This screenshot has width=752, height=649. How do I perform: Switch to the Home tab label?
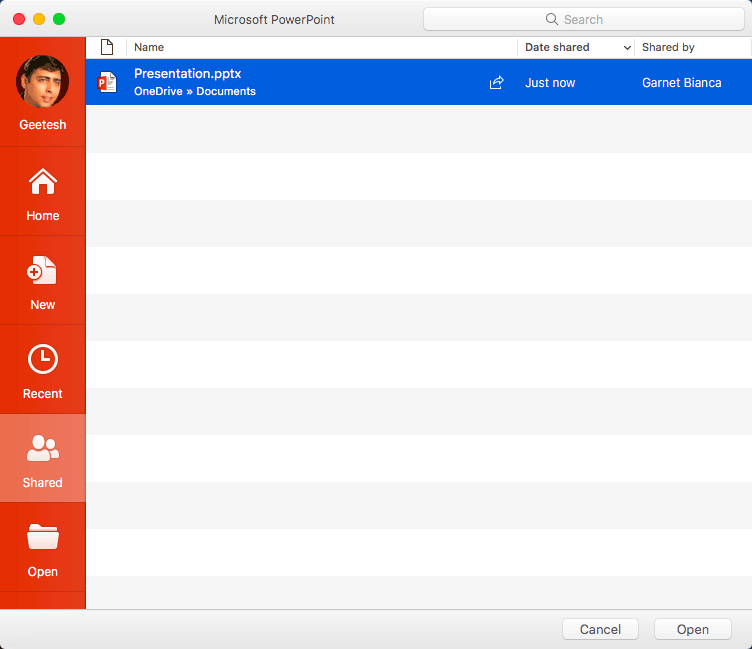pyautogui.click(x=42, y=216)
